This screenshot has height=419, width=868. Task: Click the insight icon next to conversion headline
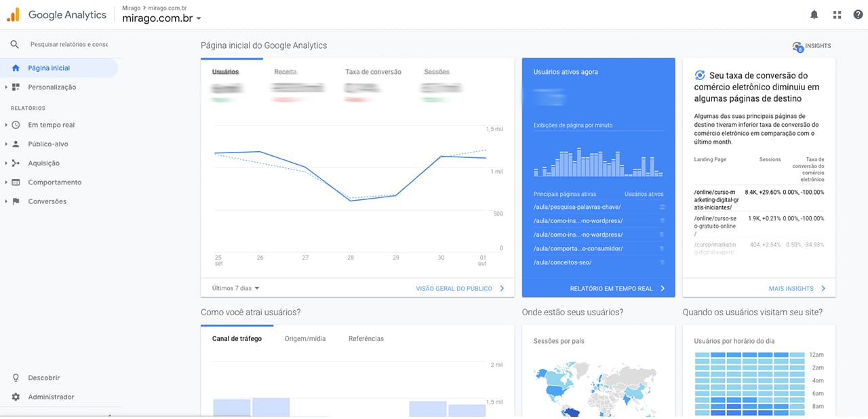pyautogui.click(x=700, y=75)
